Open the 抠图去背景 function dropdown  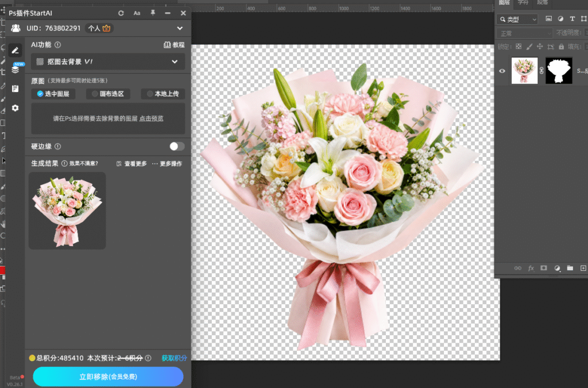pyautogui.click(x=108, y=62)
